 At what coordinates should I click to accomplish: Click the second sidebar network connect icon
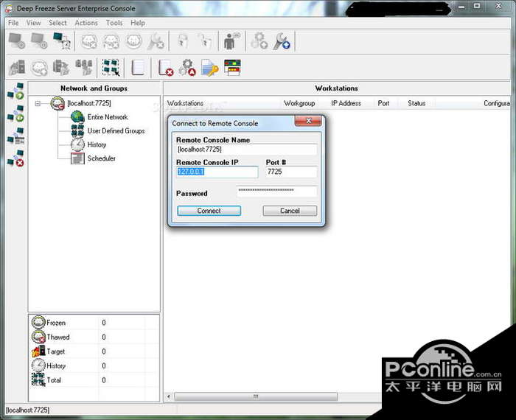[x=15, y=113]
